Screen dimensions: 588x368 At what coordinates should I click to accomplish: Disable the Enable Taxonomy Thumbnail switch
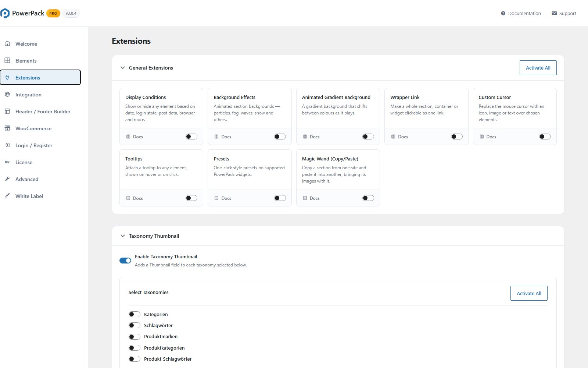click(x=125, y=261)
